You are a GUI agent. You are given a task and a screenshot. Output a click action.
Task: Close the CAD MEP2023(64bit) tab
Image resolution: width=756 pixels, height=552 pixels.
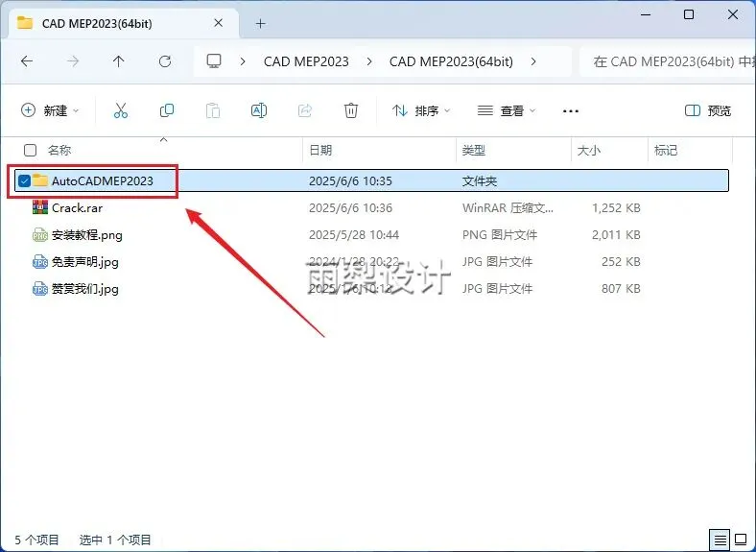(x=219, y=23)
